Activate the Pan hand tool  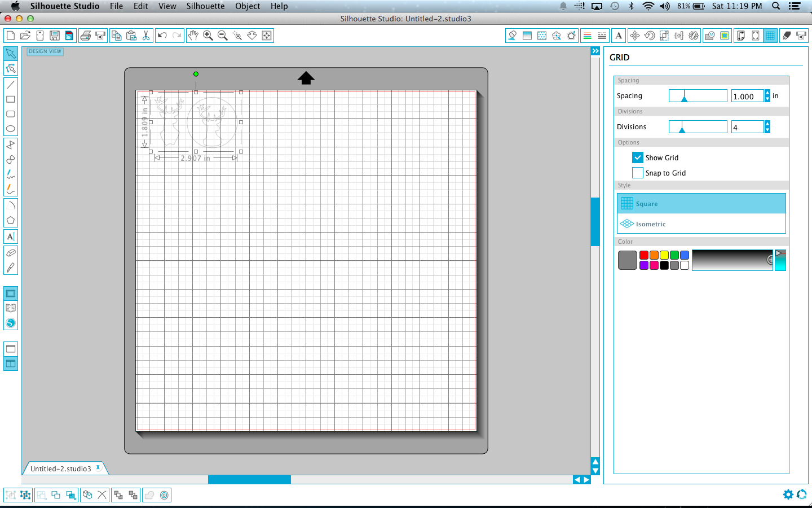193,36
